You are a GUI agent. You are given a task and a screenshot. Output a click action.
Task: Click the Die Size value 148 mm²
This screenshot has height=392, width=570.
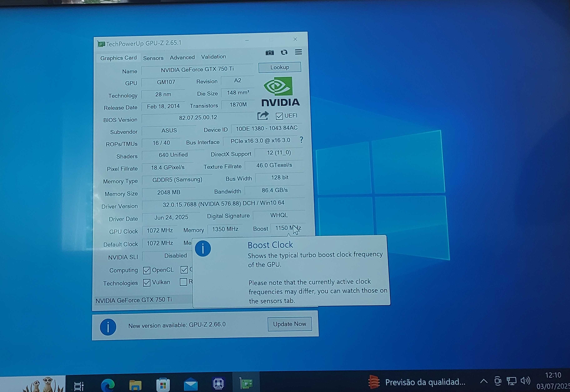tap(238, 93)
